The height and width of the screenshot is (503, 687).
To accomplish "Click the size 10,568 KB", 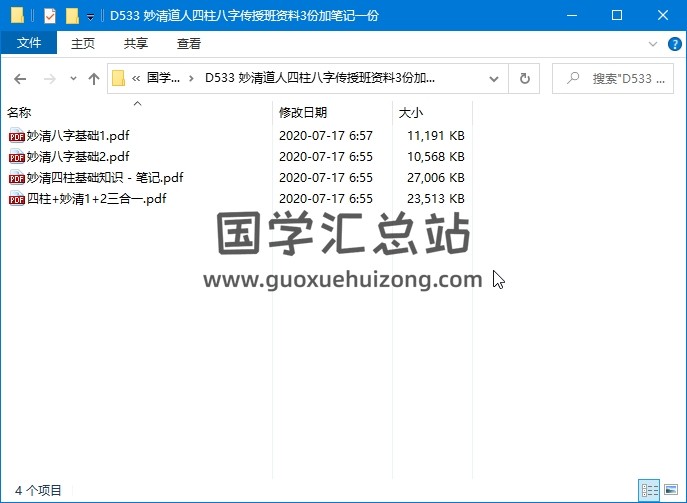I will click(436, 157).
